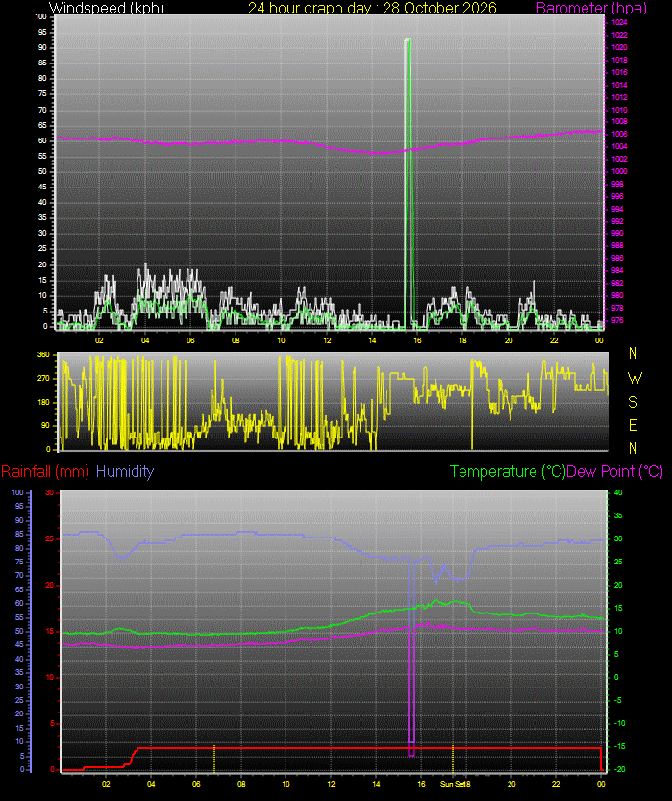Viewport: 672px width, 801px height.
Task: Click the '24 hour graph day : 28 October 2026' title
Action: point(372,8)
